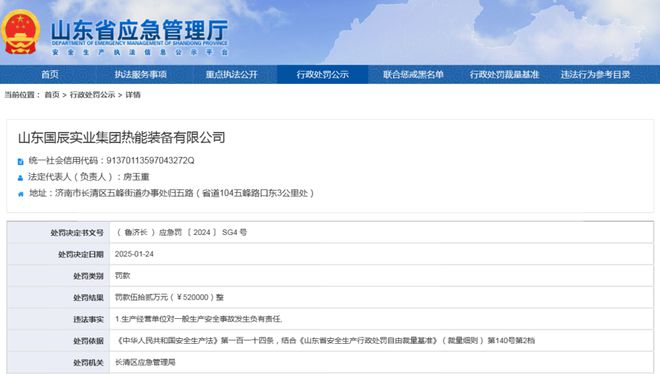Viewport: 660px width, 374px height.
Task: Select penalty amount 罚款伍拾贰万元 ¥520000
Action: (169, 297)
